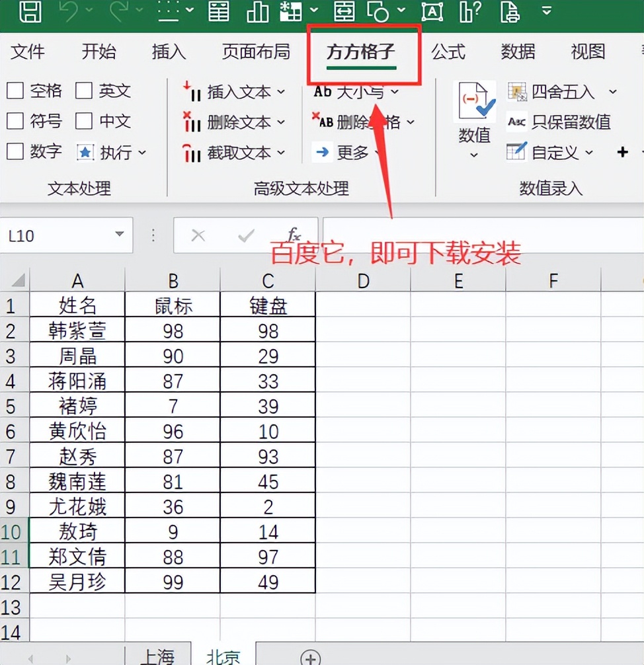Click the 四舍五入 rounding icon

click(x=517, y=92)
